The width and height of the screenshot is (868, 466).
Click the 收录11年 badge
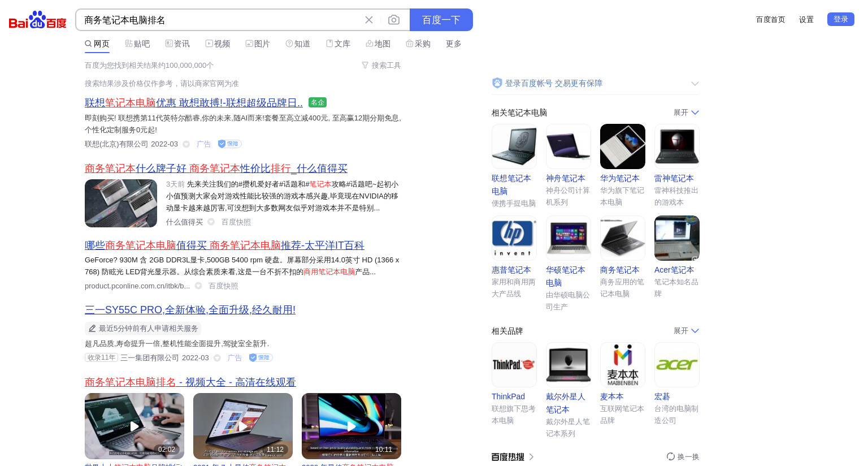(101, 357)
